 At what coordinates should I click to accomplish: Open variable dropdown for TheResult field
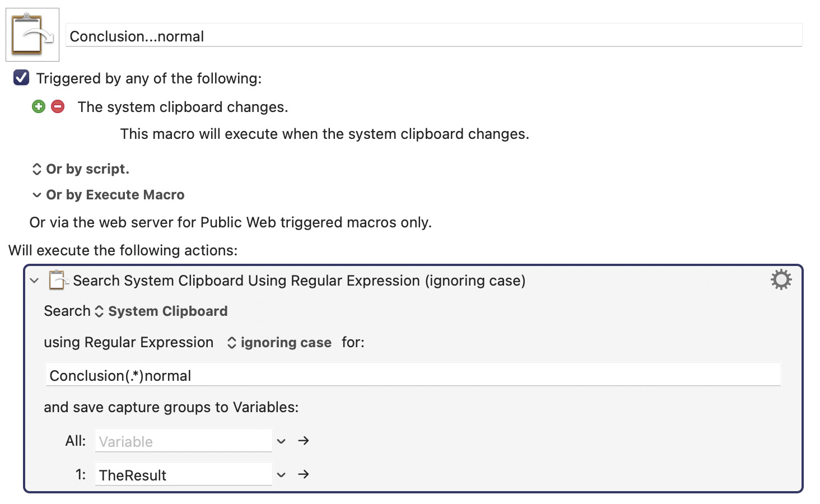[x=281, y=475]
